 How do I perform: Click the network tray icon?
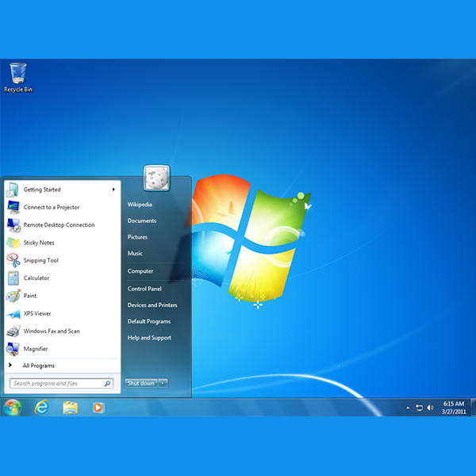[419, 408]
